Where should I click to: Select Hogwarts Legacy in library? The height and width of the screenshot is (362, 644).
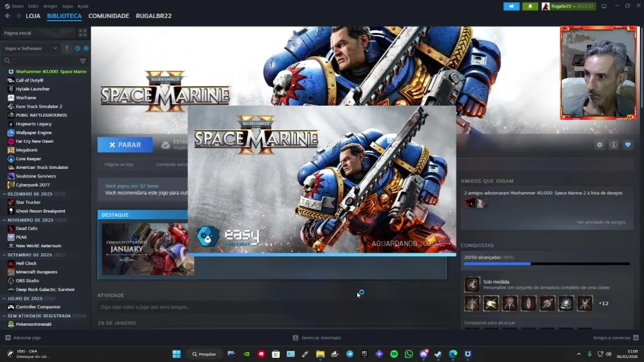34,124
